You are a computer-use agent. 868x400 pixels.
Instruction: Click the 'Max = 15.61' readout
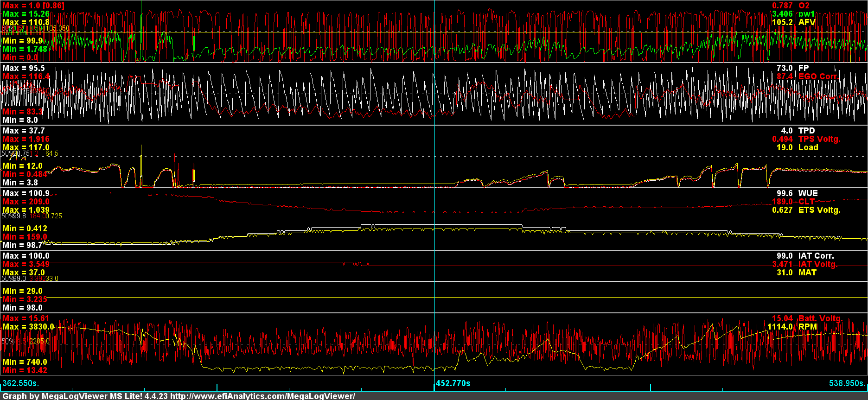tap(26, 318)
